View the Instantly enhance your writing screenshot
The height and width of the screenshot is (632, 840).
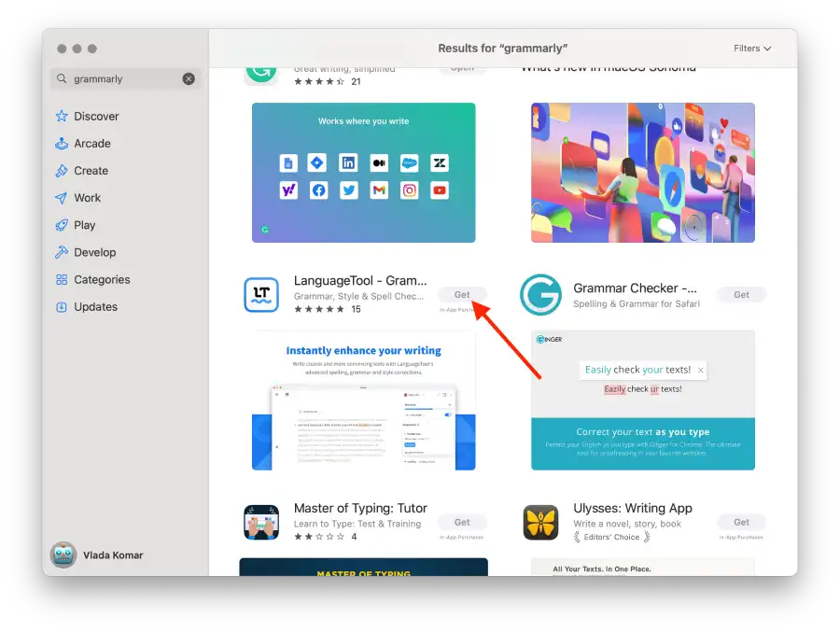tap(364, 400)
